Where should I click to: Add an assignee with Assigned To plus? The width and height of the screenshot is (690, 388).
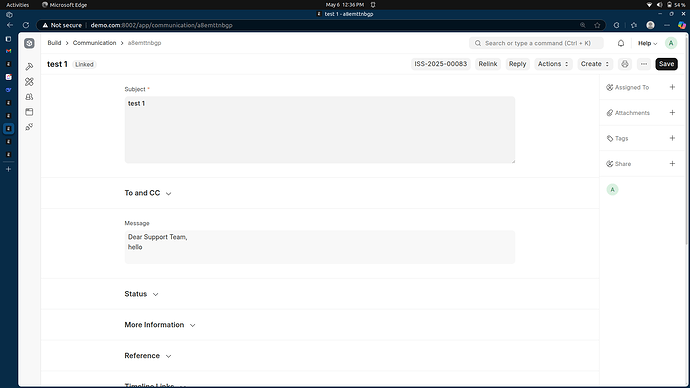(x=672, y=87)
